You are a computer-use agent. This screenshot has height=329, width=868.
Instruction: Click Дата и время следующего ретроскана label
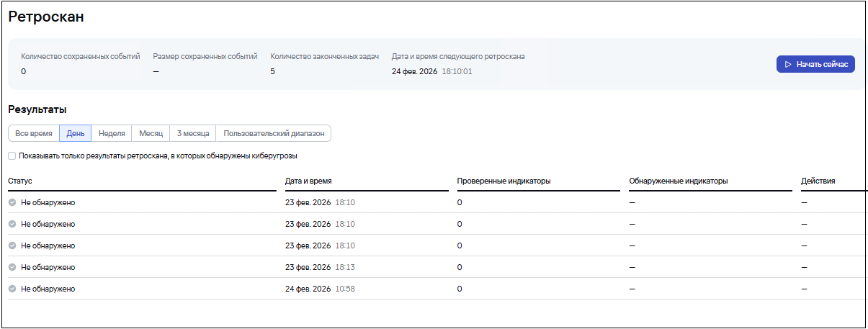tap(458, 55)
